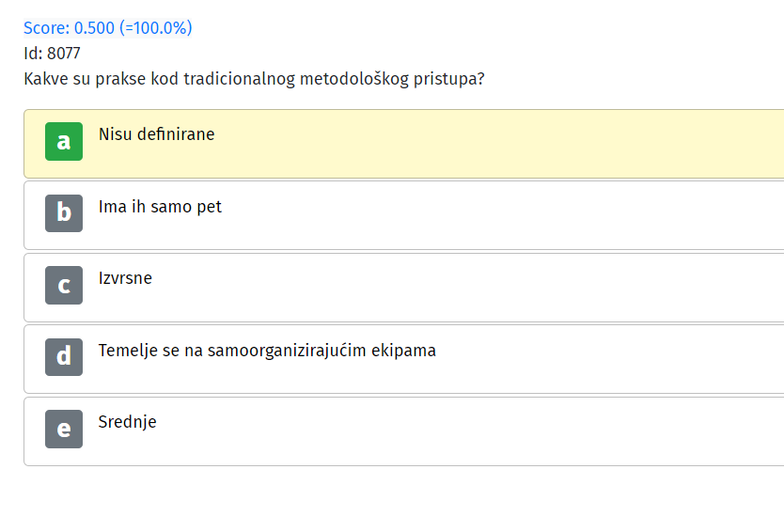The height and width of the screenshot is (532, 784).
Task: Select answer 'Nisu definirane'
Action: 156,134
